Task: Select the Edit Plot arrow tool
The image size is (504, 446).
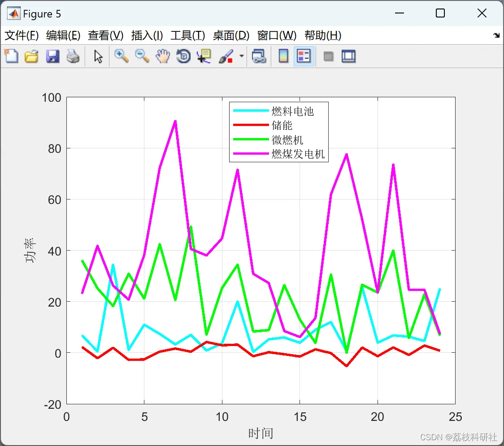Action: point(98,56)
